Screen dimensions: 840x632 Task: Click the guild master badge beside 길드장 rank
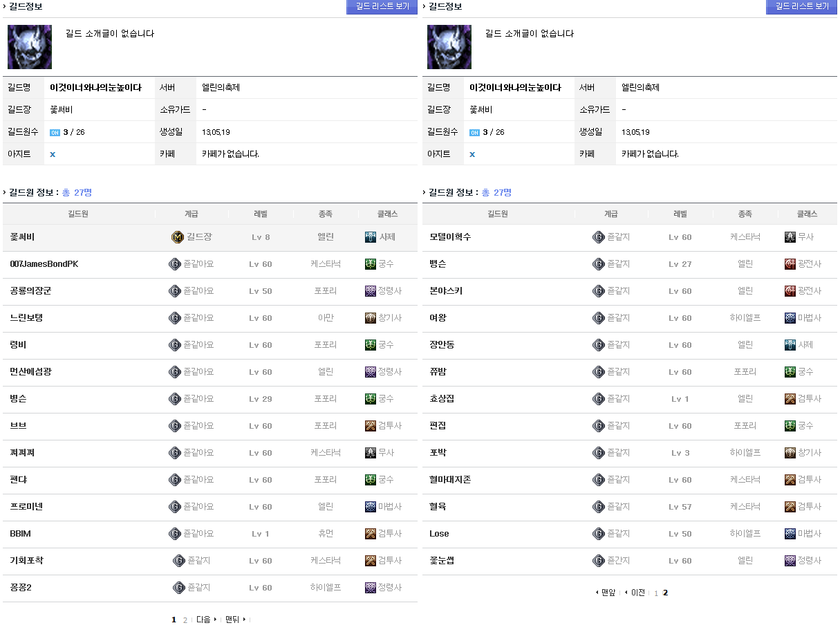click(x=177, y=237)
